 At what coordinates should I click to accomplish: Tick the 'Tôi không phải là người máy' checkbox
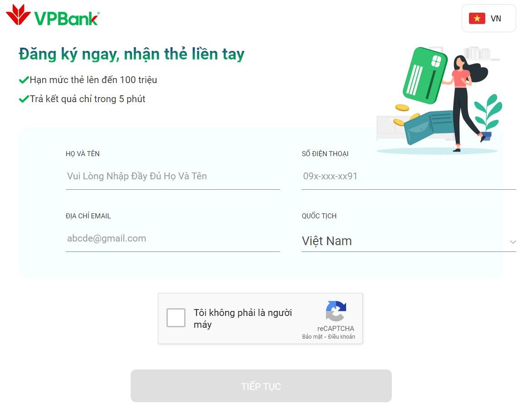point(176,318)
